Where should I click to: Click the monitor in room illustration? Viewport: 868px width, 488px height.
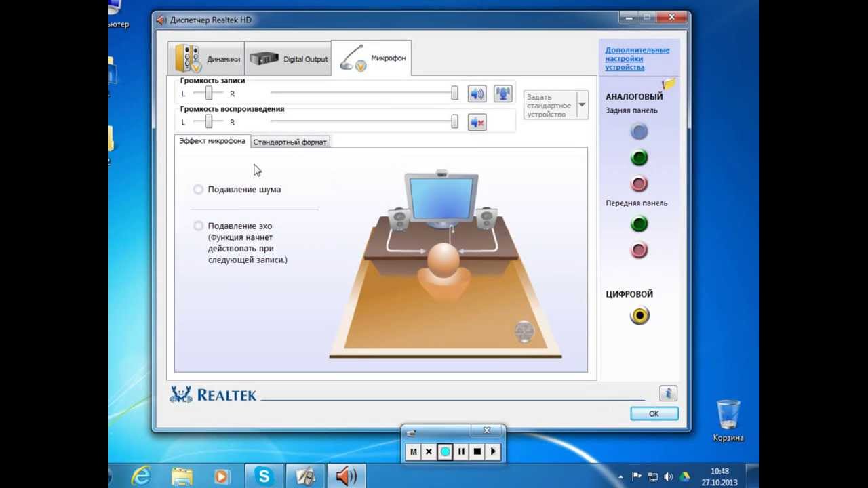coord(441,199)
